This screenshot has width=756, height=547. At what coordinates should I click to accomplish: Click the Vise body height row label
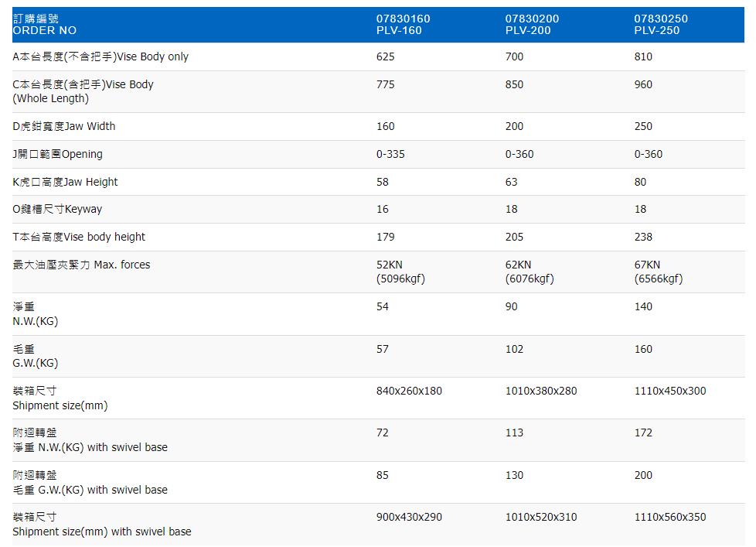(79, 237)
